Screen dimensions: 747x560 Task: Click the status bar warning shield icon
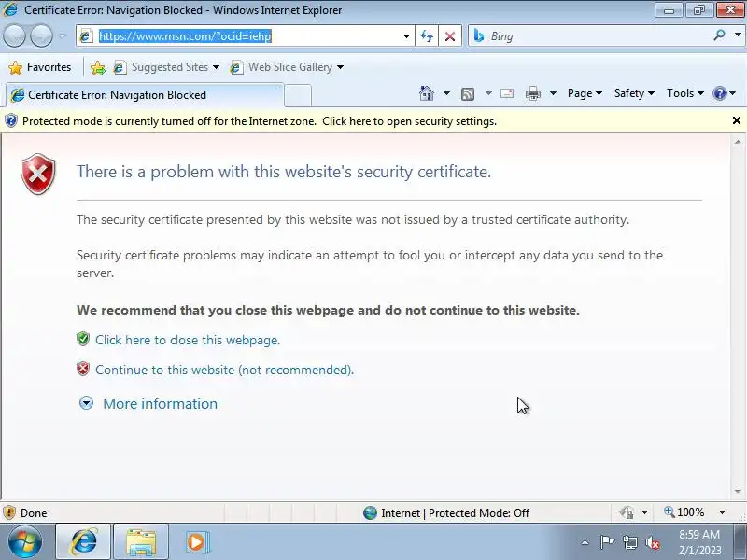point(9,512)
